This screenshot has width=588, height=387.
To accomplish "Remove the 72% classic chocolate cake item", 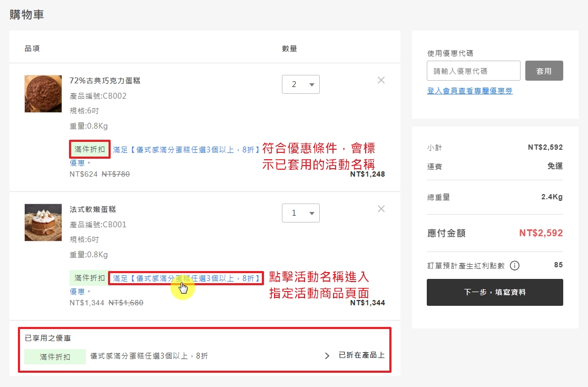I will [381, 80].
